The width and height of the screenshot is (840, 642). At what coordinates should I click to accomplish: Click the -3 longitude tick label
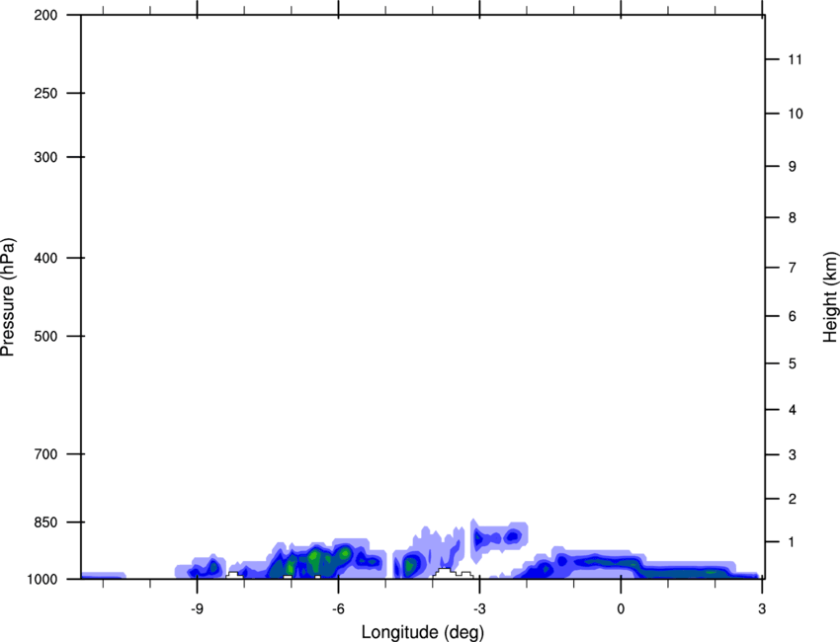[479, 608]
